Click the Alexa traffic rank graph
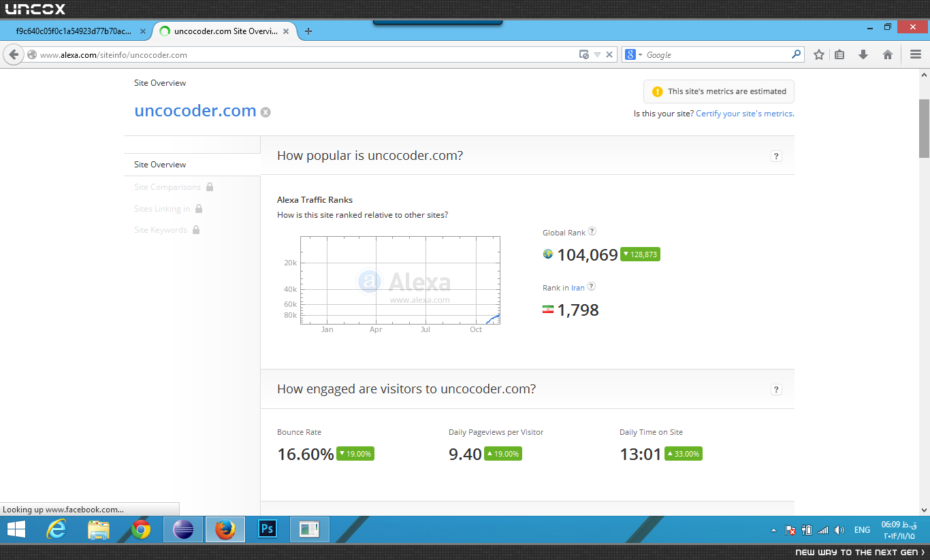The image size is (930, 560). tap(400, 280)
